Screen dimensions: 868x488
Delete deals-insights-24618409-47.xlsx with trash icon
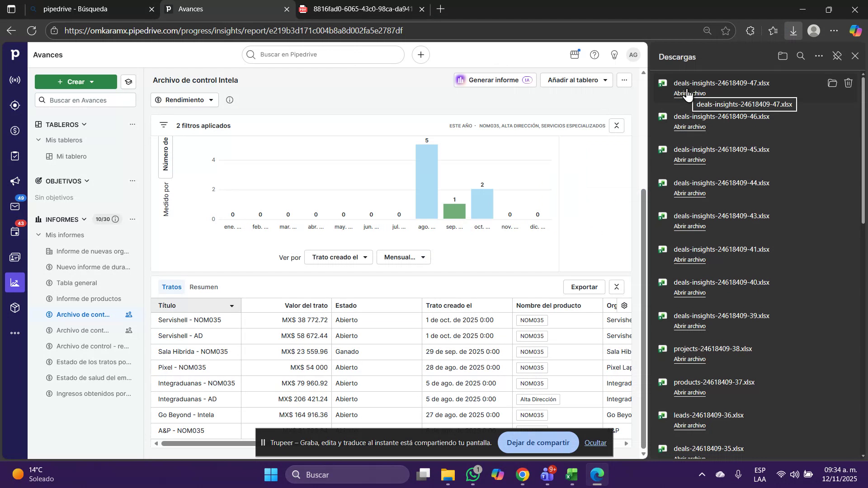pos(849,83)
